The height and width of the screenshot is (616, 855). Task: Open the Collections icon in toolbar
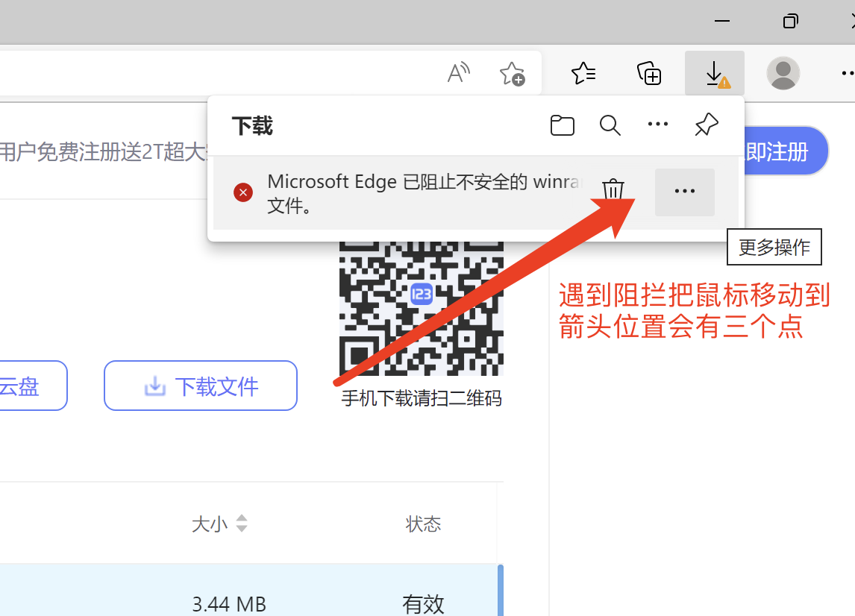point(649,73)
